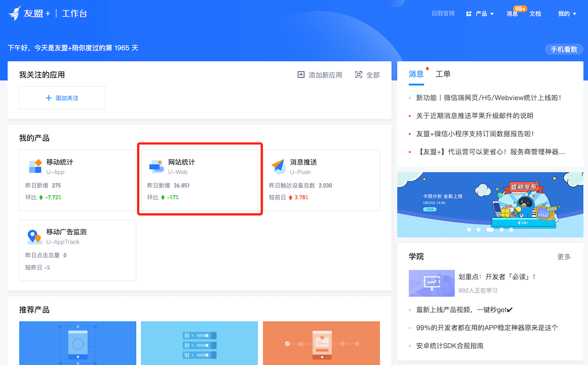
Task: Open 更多 link in 学院 section
Action: click(564, 257)
